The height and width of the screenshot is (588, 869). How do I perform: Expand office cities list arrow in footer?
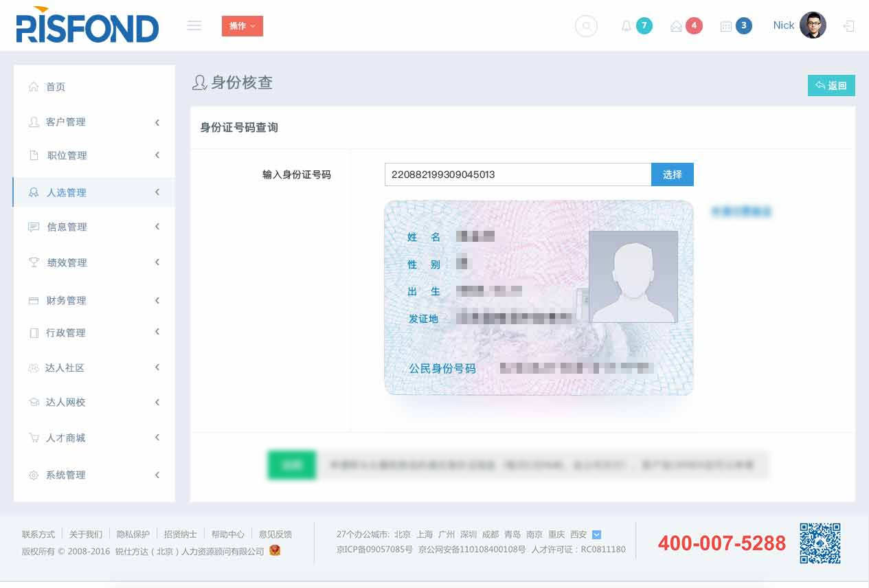pyautogui.click(x=596, y=534)
